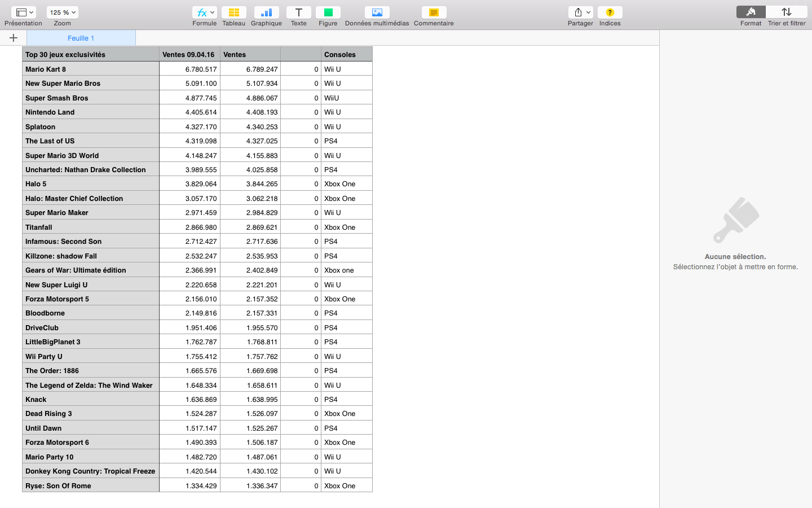The width and height of the screenshot is (812, 508).
Task: Click sales value 1.334.429
Action: pos(189,485)
